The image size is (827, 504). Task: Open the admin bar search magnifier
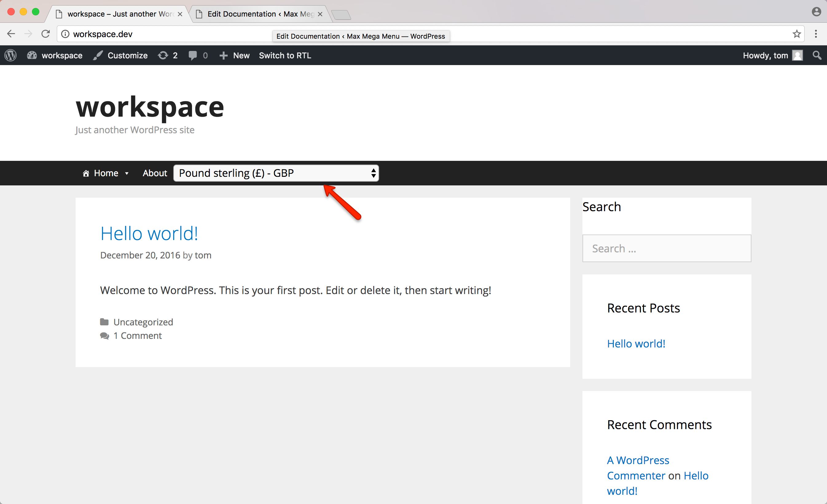pos(817,55)
